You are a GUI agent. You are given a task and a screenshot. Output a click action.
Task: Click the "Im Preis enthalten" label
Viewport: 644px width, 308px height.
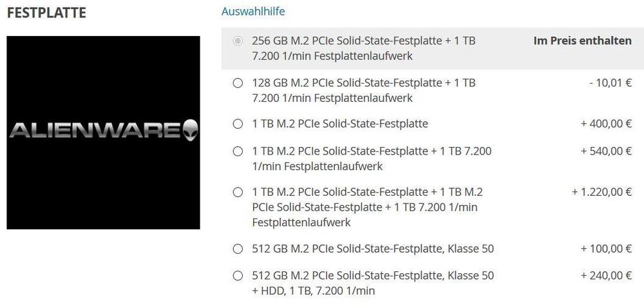click(x=582, y=41)
